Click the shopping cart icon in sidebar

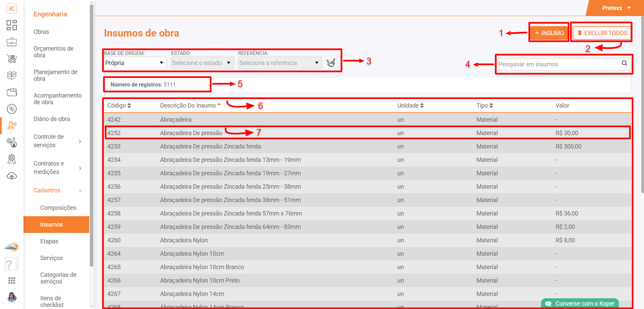pos(12,59)
